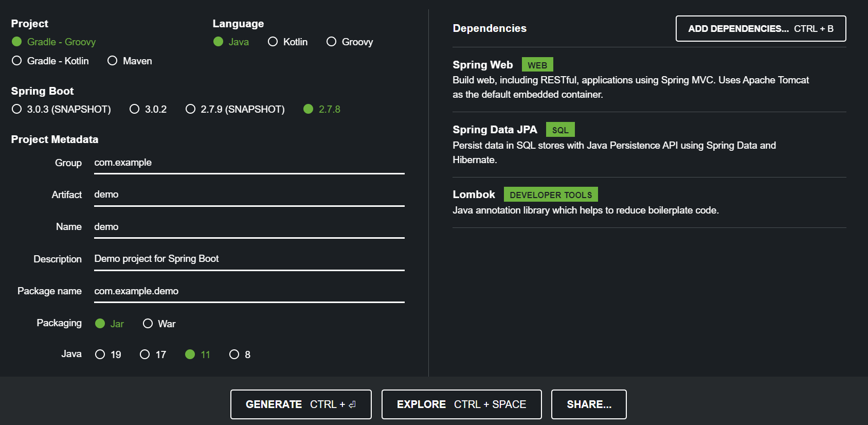Viewport: 868px width, 425px height.
Task: Choose Java version 11
Action: [197, 355]
